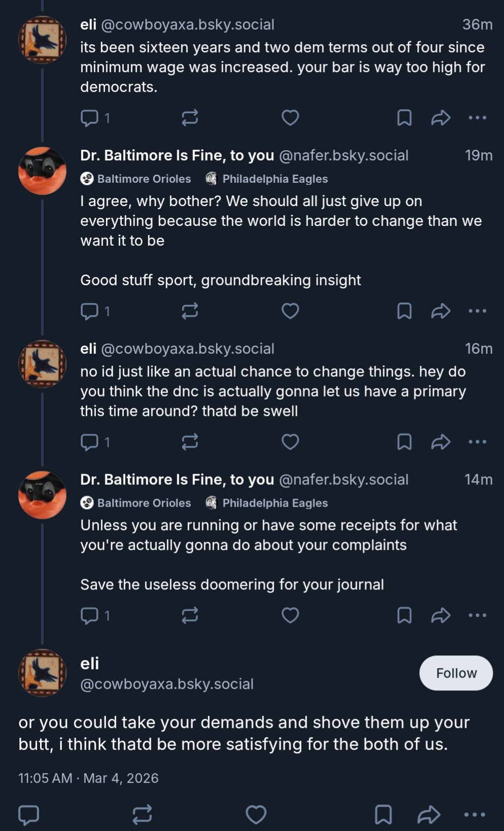Viewport: 504px width, 831px height.
Task: Like the 'useless doomering' post
Action: point(290,615)
